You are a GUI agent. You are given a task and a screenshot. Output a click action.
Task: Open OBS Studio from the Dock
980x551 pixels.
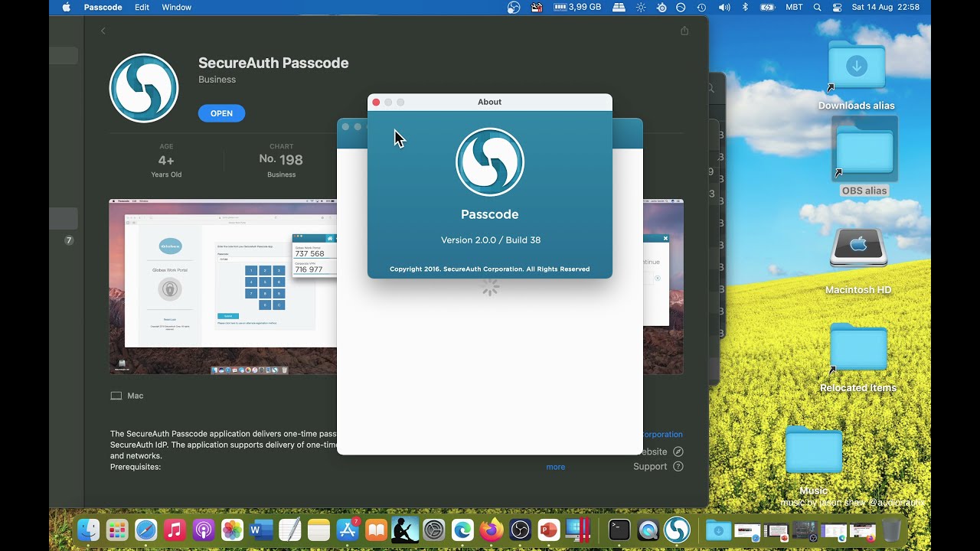(x=520, y=530)
